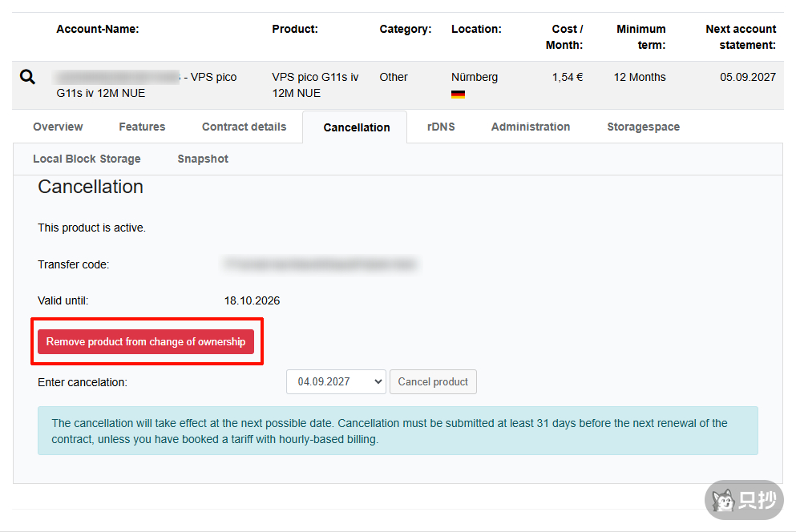Viewport: 796px width, 532px height.
Task: Click the Other category cell
Action: 394,77
